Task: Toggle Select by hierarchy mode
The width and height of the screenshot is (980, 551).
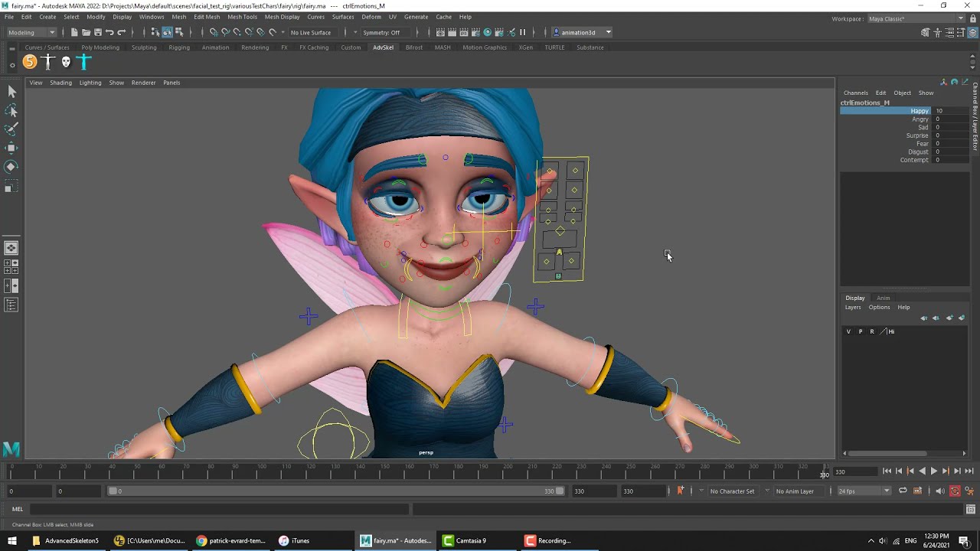Action: pos(155,32)
